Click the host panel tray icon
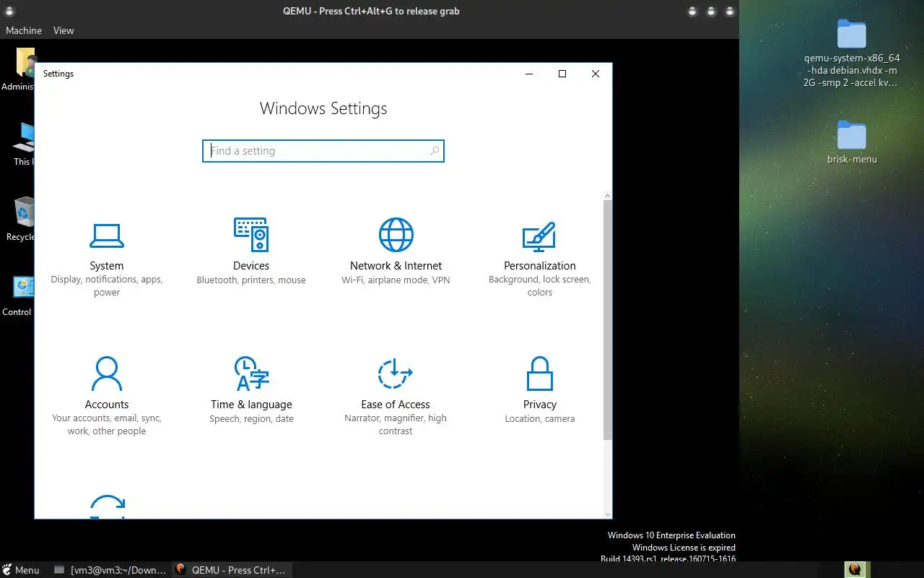Viewport: 924px width, 578px height. click(x=855, y=570)
